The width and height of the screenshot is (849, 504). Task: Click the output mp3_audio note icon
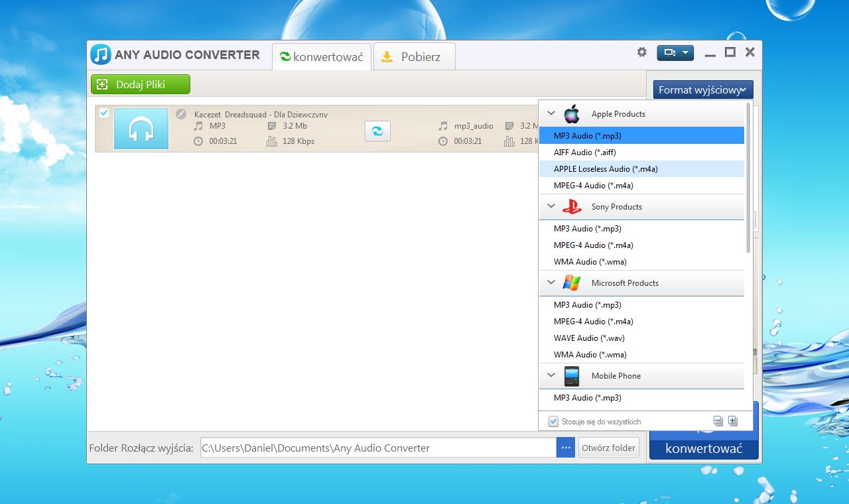pyautogui.click(x=443, y=126)
